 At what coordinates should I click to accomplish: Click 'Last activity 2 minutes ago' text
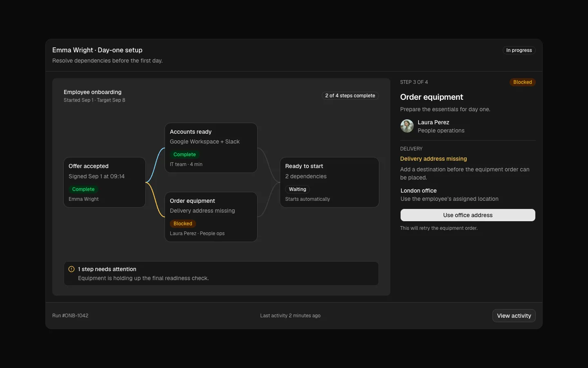pyautogui.click(x=290, y=316)
